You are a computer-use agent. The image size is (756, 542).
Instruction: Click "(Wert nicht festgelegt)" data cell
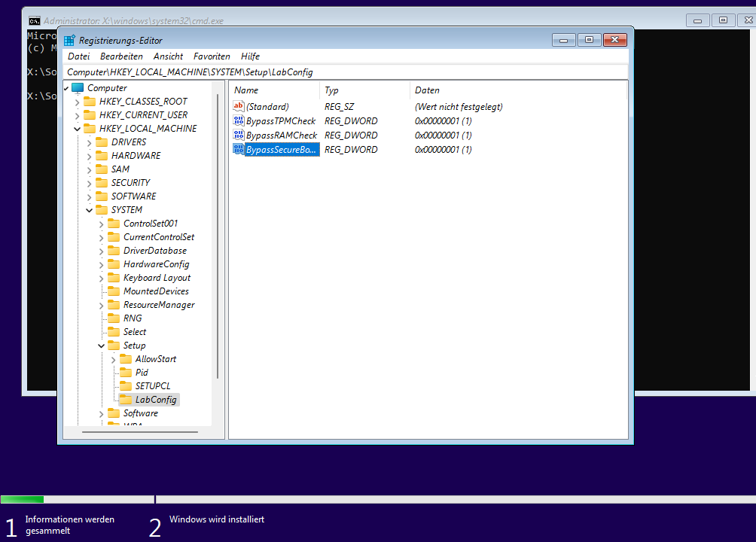[459, 107]
